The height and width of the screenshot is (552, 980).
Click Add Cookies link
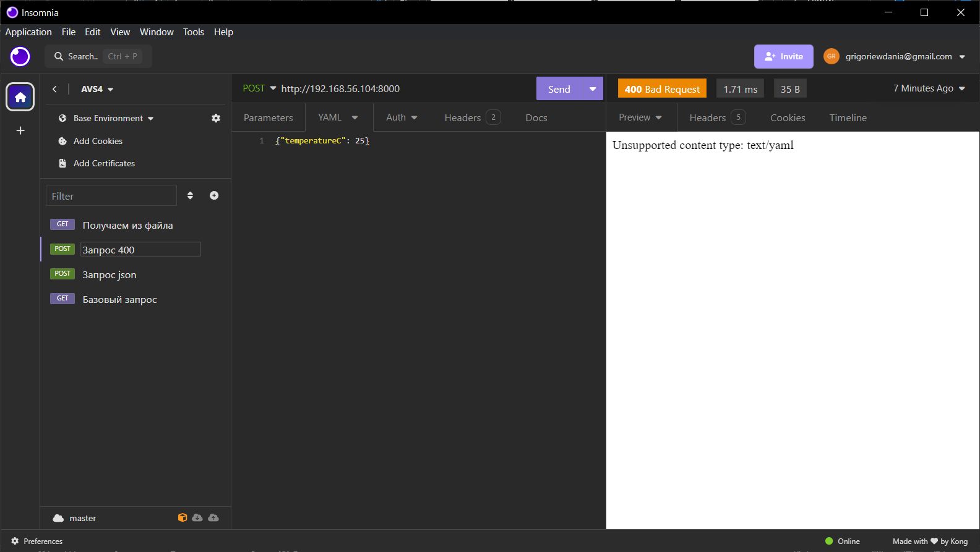click(98, 141)
